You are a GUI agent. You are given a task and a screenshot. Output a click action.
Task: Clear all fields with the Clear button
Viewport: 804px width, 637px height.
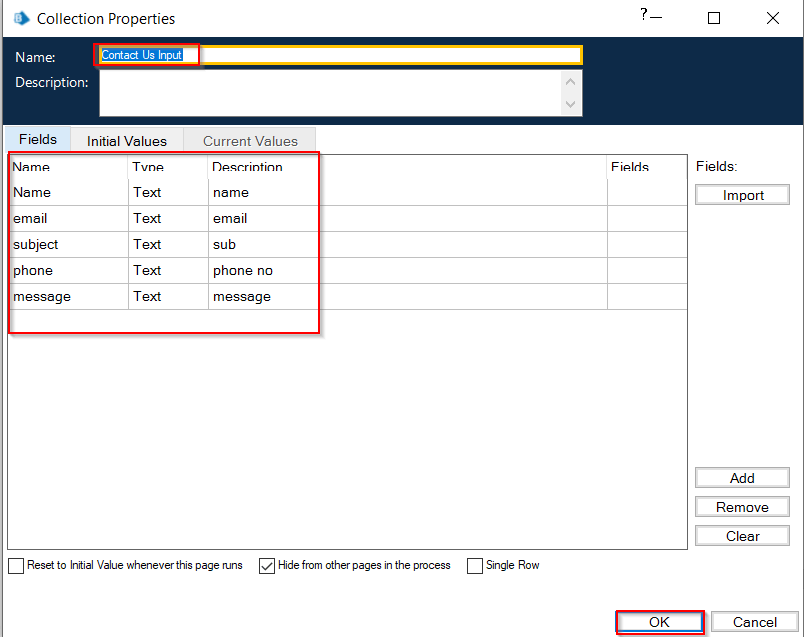click(x=742, y=536)
